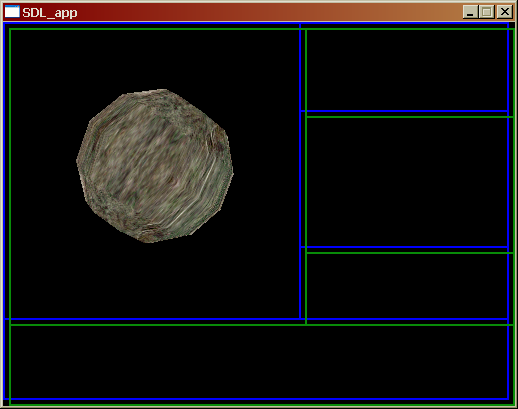Click the textured rock sphere model
The height and width of the screenshot is (409, 518).
coord(155,166)
